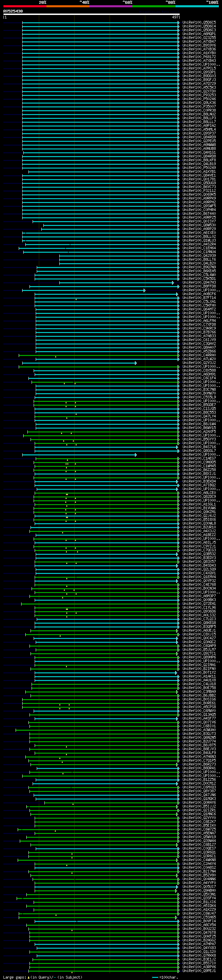222x980 pixels.
Task: Open hit UniRef100_A7XB47
Action: click(x=199, y=41)
